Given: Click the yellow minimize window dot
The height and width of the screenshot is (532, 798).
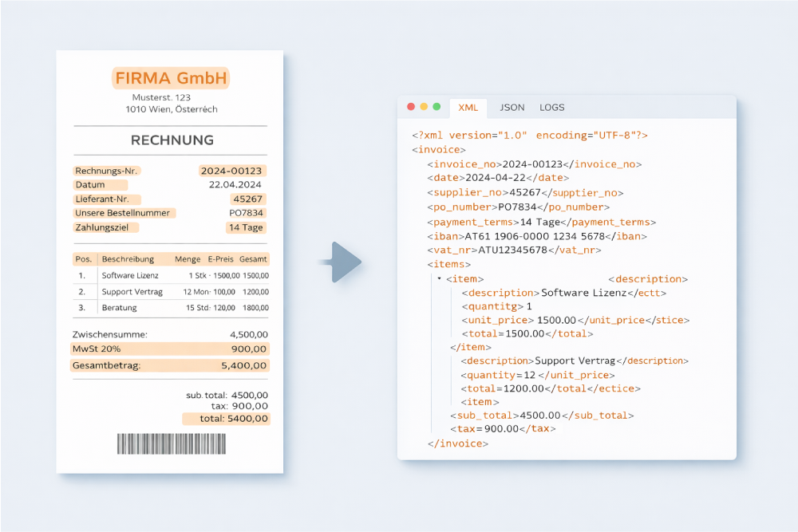Looking at the screenshot, I should 424,106.
